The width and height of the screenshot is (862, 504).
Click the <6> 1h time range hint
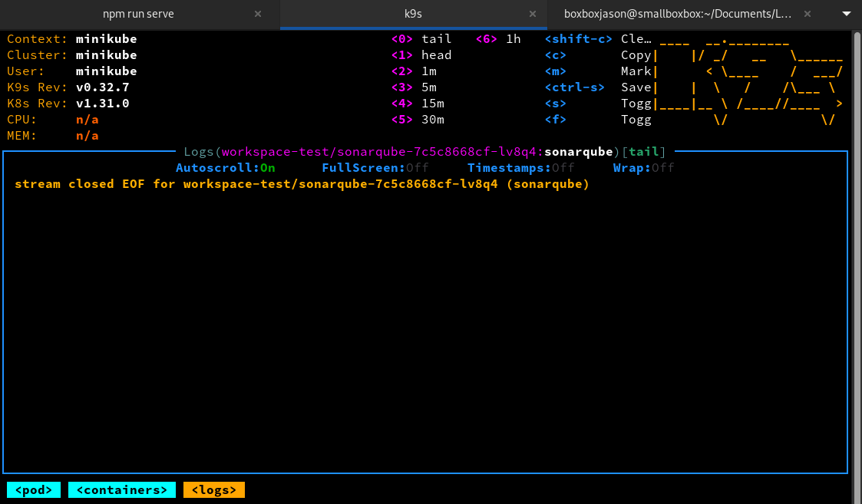tap(498, 39)
